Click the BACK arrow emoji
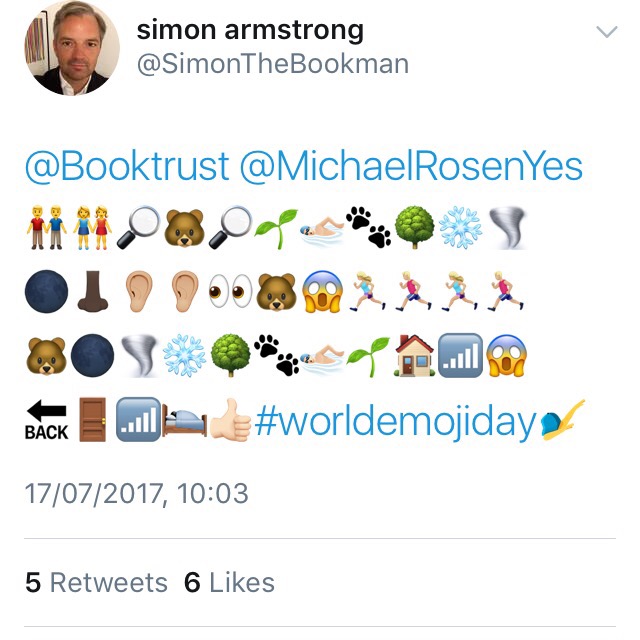The height and width of the screenshot is (640, 640). click(46, 420)
